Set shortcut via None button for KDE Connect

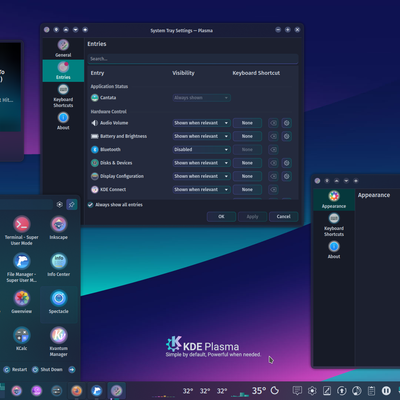point(247,190)
